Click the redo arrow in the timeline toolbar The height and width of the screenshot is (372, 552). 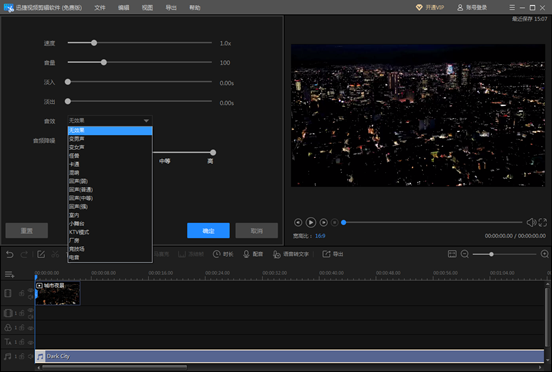click(x=24, y=254)
